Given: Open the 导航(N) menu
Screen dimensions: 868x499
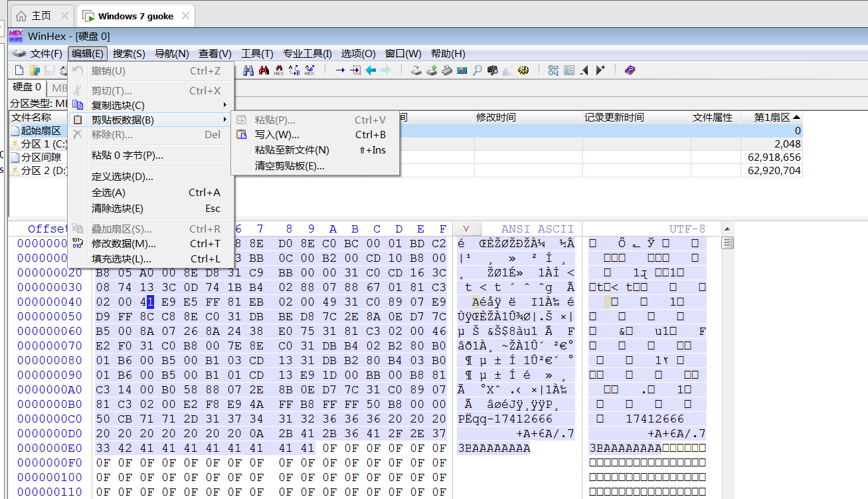Looking at the screenshot, I should click(172, 54).
